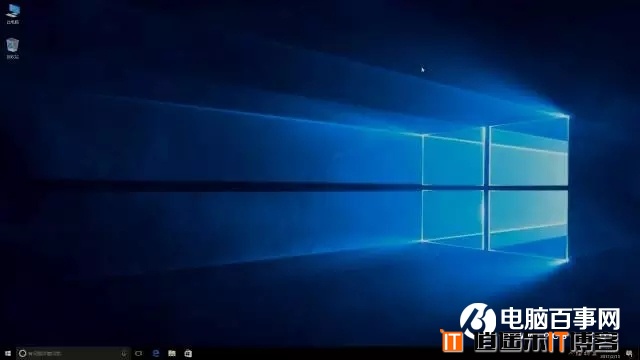The height and width of the screenshot is (360, 640).
Task: Activate the Cortana microphone icon
Action: (x=124, y=353)
